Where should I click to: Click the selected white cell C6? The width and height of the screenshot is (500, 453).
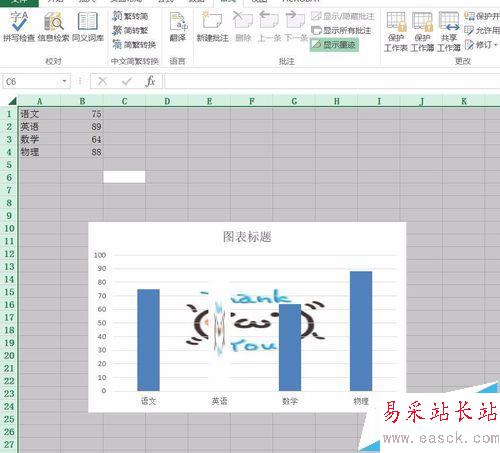(x=124, y=177)
